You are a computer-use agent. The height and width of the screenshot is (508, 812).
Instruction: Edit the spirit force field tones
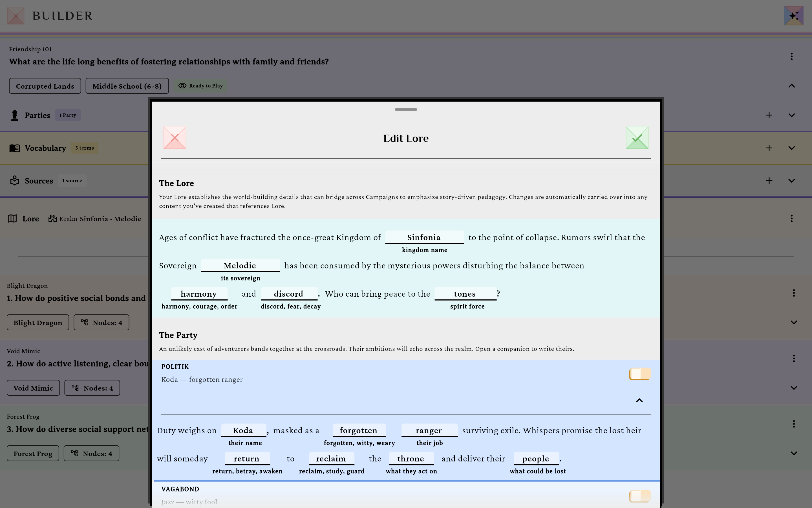[465, 294]
